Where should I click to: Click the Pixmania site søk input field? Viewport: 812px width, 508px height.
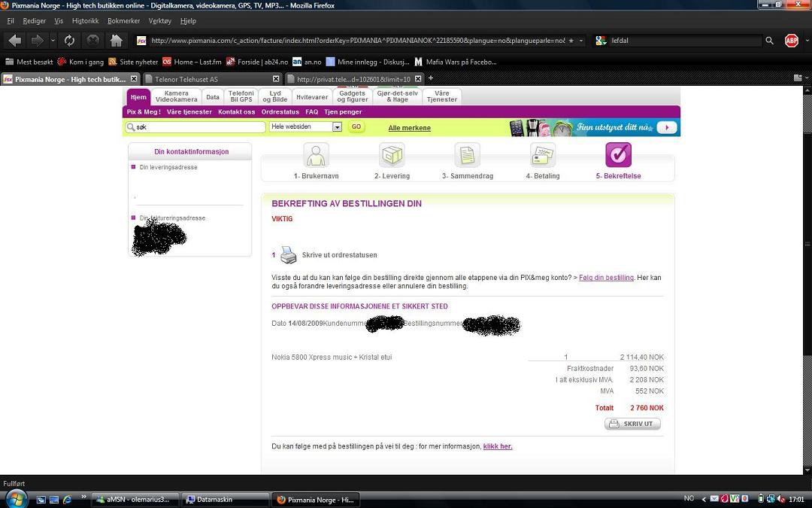pos(195,127)
